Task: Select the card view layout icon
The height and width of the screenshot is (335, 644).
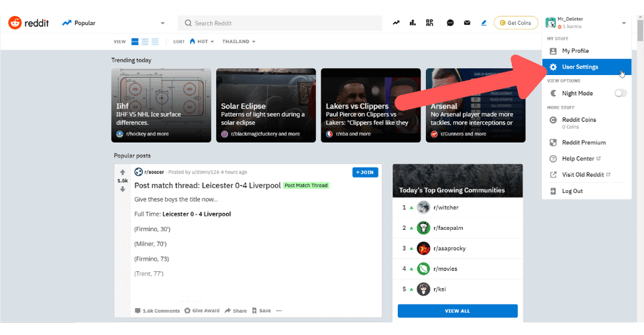Action: 135,42
